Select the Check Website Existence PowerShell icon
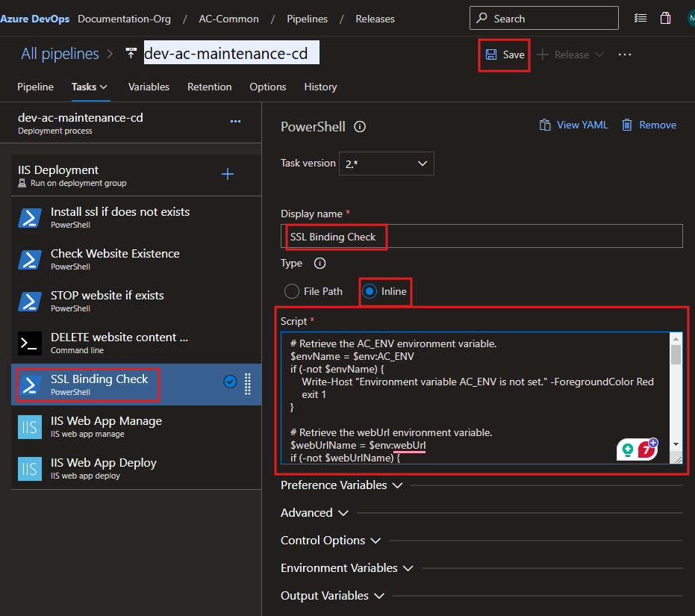Image resolution: width=695 pixels, height=616 pixels. coord(30,259)
